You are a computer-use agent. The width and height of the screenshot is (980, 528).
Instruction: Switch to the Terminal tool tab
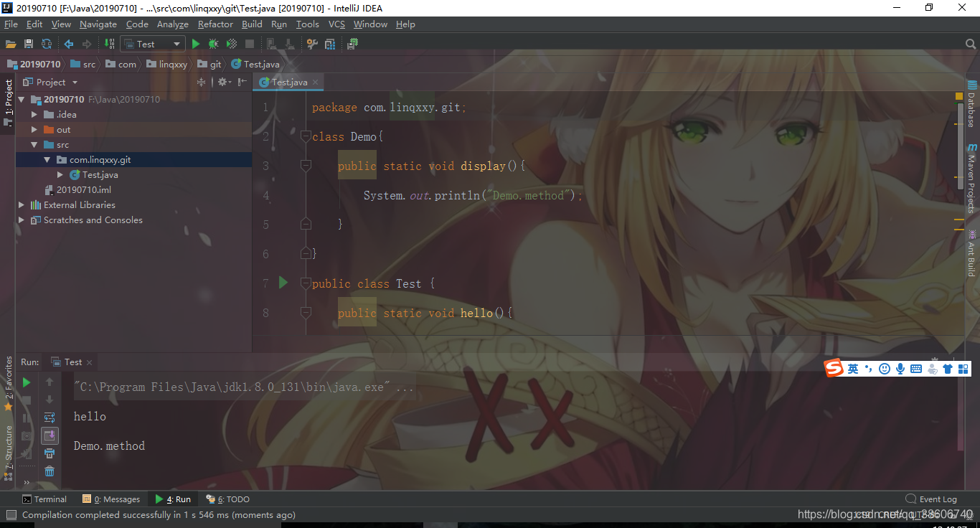pyautogui.click(x=44, y=499)
